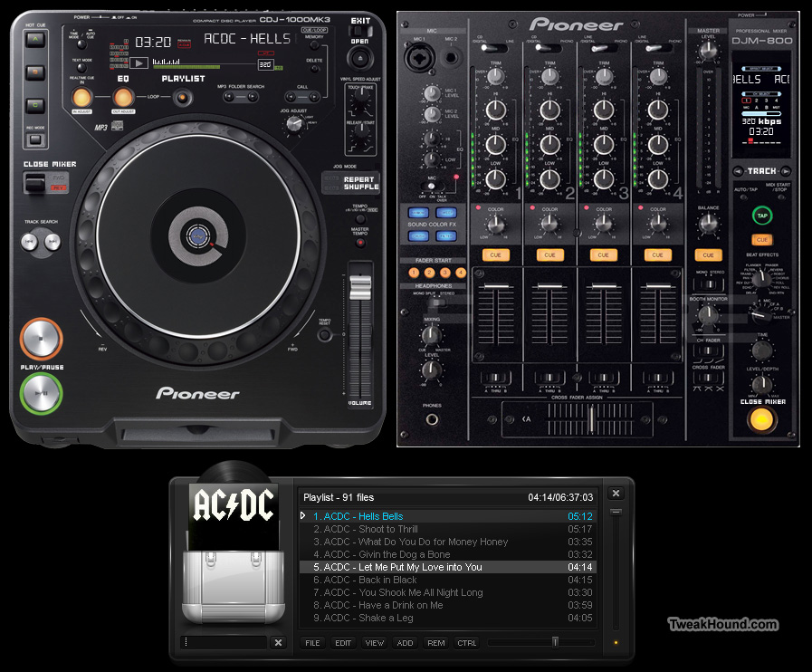The height and width of the screenshot is (672, 812).
Task: Click the right MP3 Folder Search arrow
Action: coord(253,96)
